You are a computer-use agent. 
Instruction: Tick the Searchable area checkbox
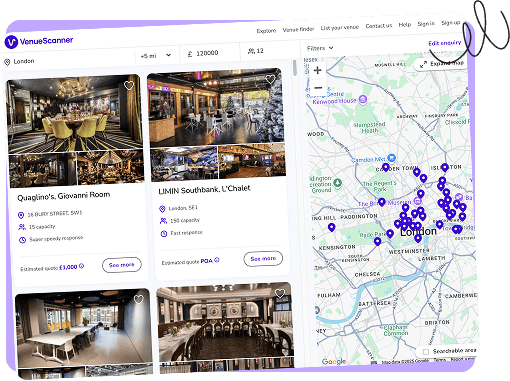[426, 352]
